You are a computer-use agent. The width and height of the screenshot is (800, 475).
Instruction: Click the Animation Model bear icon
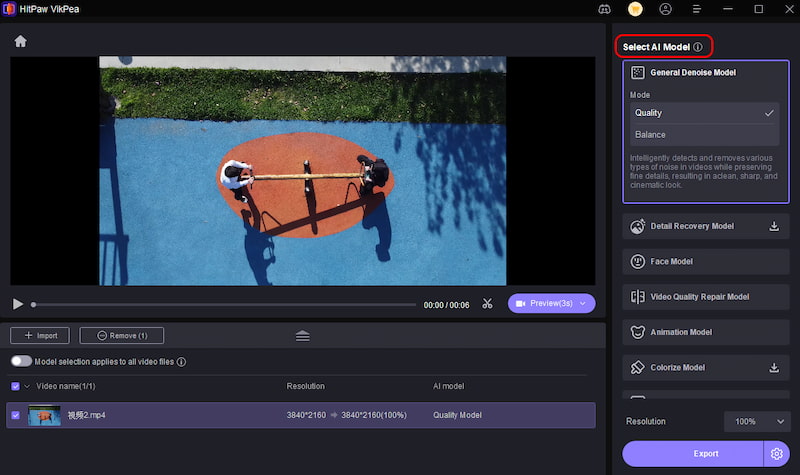[x=638, y=332]
